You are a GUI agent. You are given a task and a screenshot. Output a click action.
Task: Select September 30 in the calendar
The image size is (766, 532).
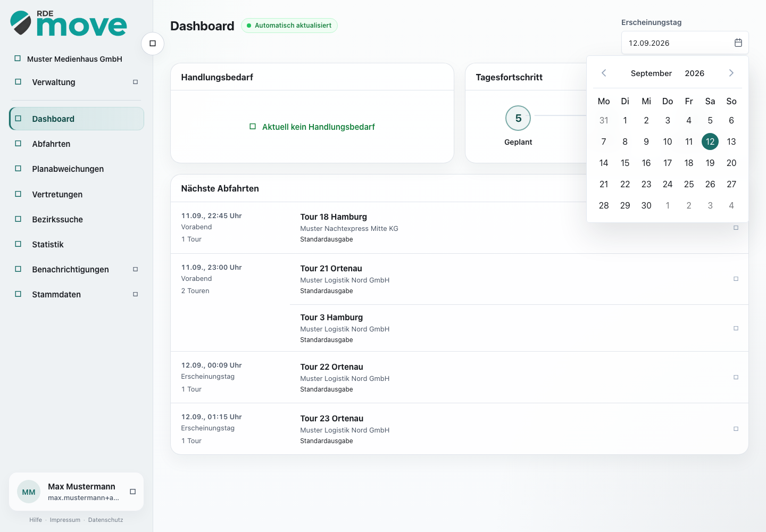pos(646,205)
